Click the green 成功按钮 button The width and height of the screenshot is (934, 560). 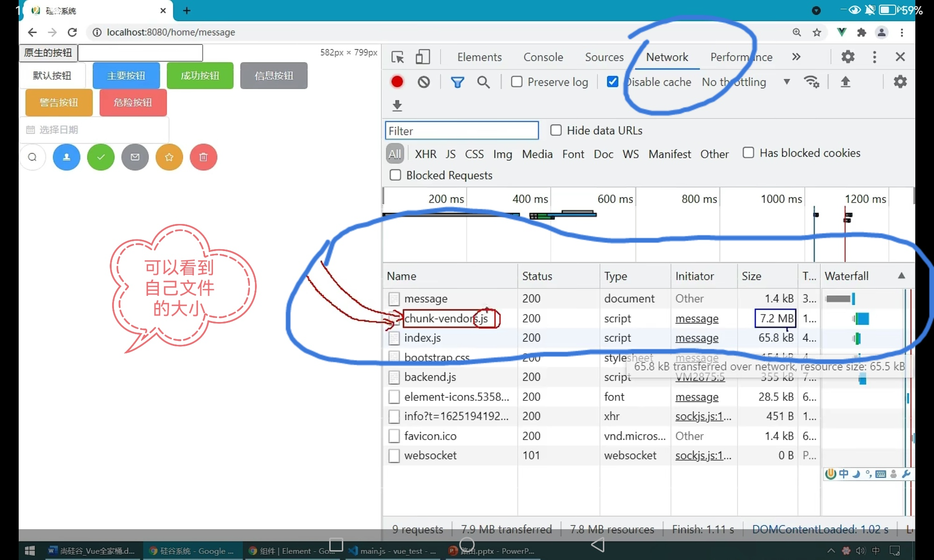200,76
